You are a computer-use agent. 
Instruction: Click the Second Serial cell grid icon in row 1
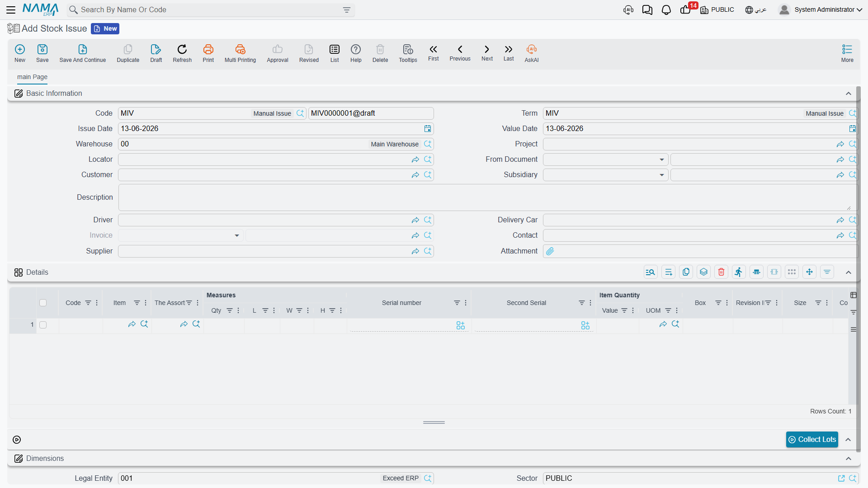click(585, 326)
